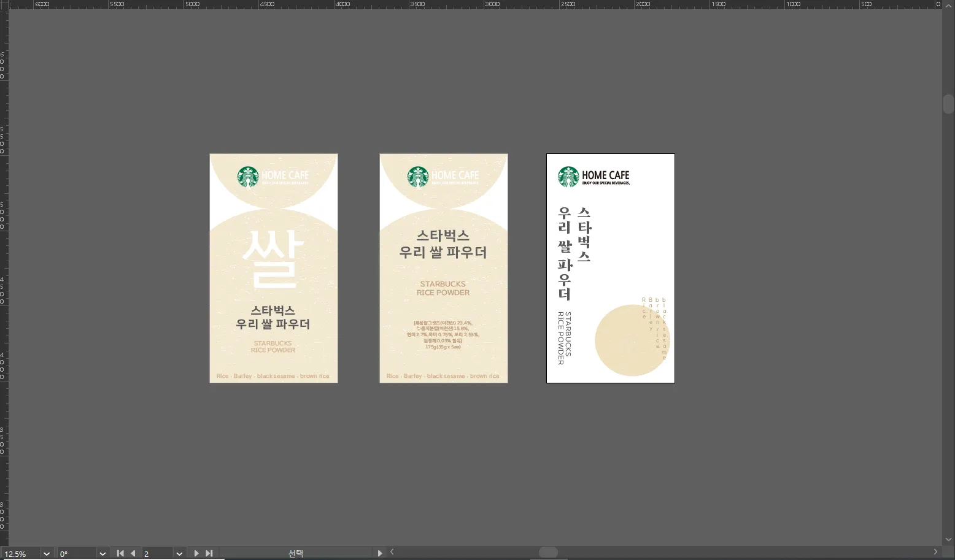The width and height of the screenshot is (955, 560).
Task: Open the status bar popup arrow next to 선택
Action: (380, 553)
